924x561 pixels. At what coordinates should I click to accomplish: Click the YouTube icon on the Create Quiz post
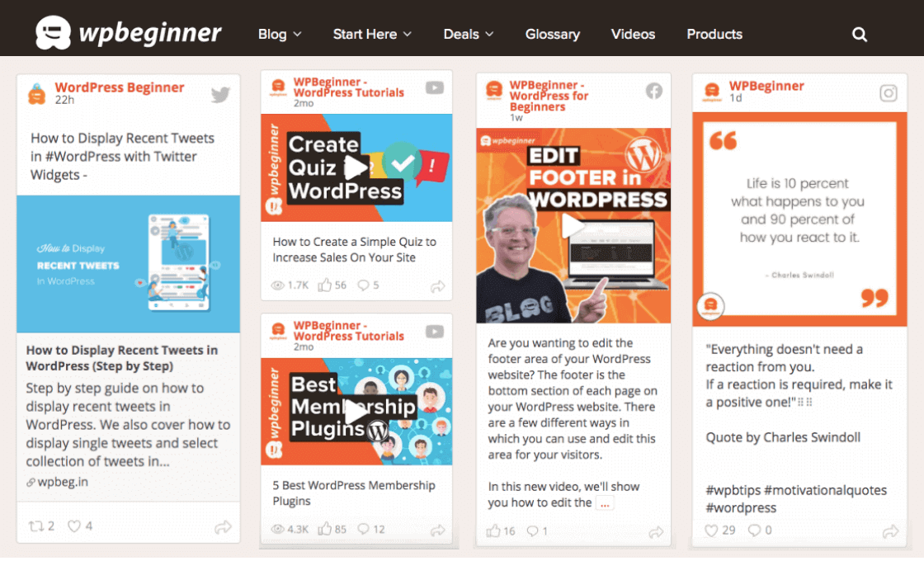[x=435, y=89]
